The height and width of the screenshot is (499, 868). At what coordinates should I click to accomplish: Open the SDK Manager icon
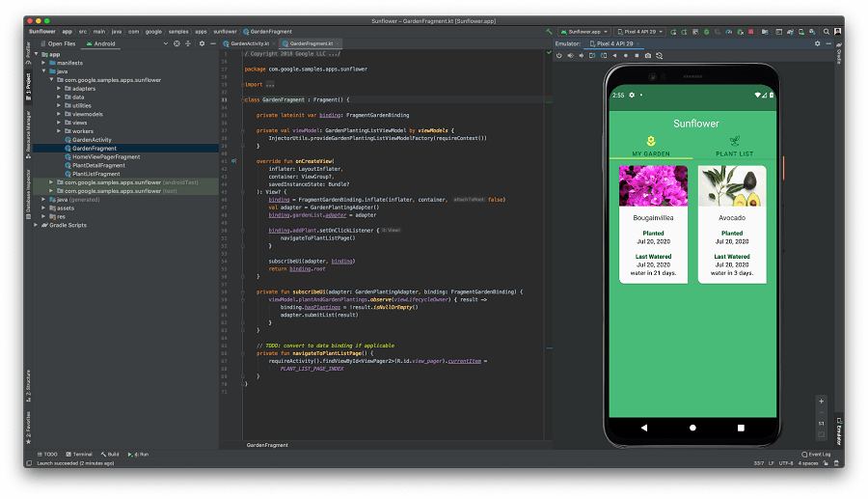(813, 32)
